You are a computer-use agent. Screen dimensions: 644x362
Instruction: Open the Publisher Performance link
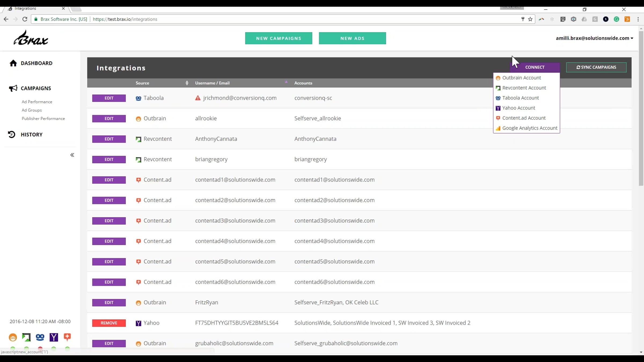click(43, 118)
